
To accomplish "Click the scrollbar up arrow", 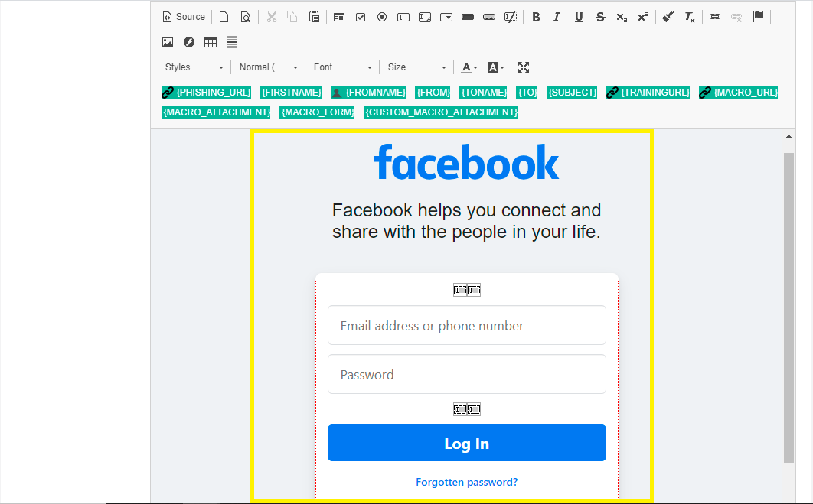I will [x=789, y=137].
